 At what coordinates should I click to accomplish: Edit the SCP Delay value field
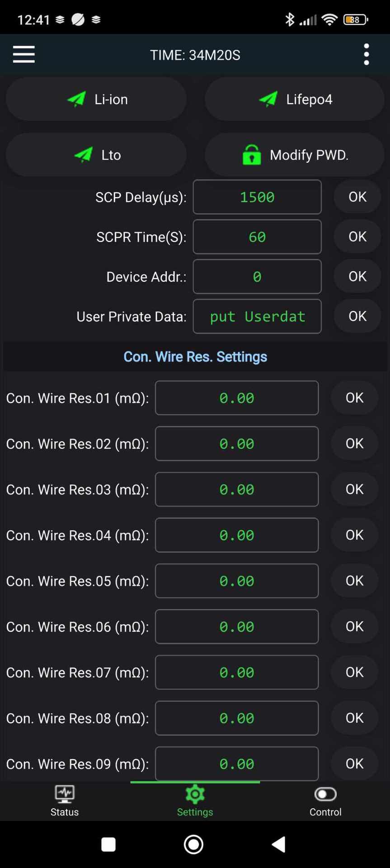tap(257, 197)
